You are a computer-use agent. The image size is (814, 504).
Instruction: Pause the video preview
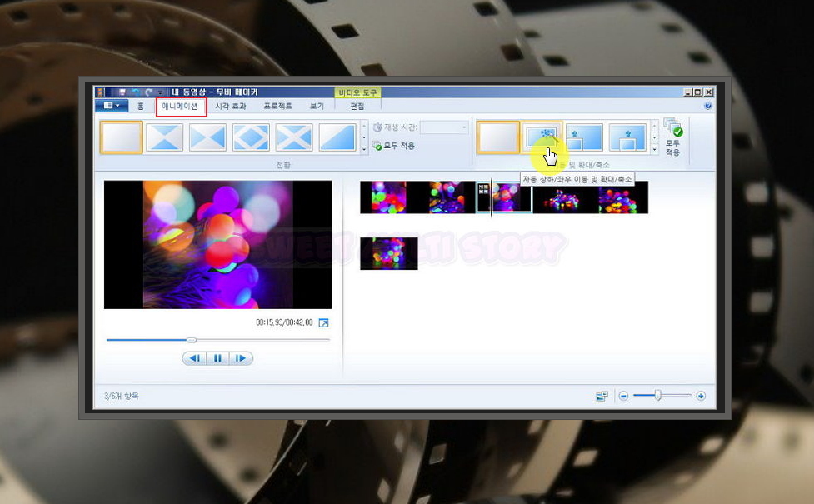[x=217, y=358]
